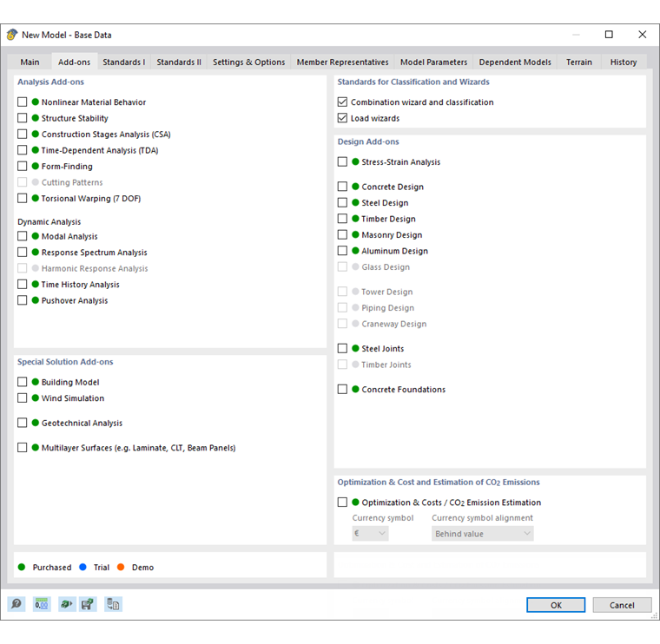Switch to Model Parameters tab
Viewport: 660px width, 644px height.
[433, 62]
